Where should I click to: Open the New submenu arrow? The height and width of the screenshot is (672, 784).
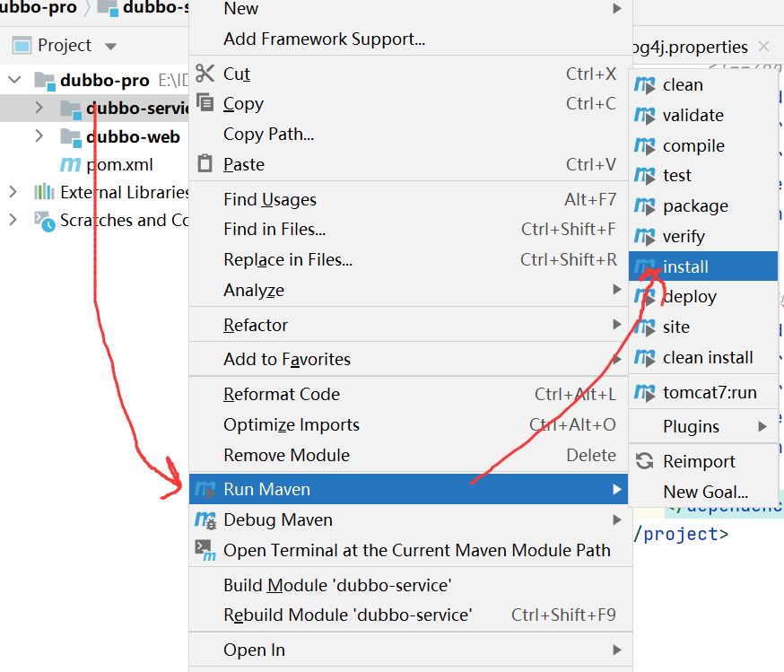(x=617, y=8)
